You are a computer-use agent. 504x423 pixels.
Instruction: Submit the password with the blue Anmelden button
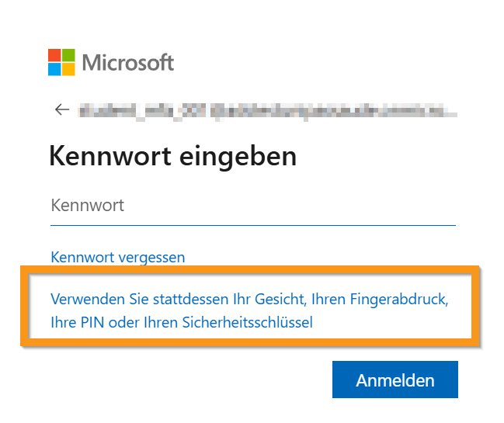coord(395,380)
